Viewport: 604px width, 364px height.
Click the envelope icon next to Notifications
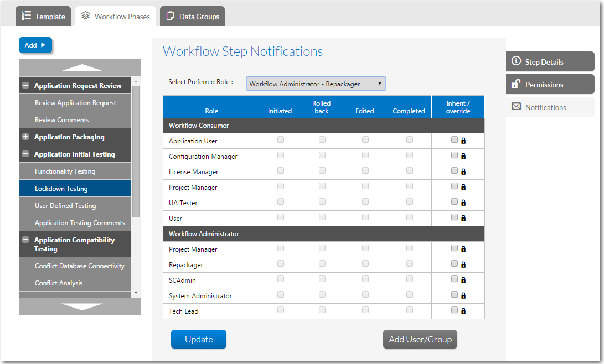coord(516,107)
